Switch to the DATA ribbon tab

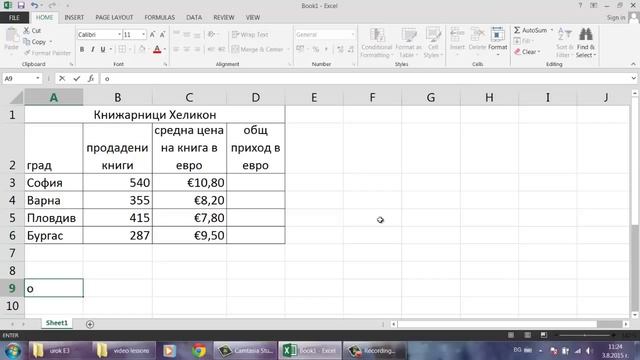[194, 18]
